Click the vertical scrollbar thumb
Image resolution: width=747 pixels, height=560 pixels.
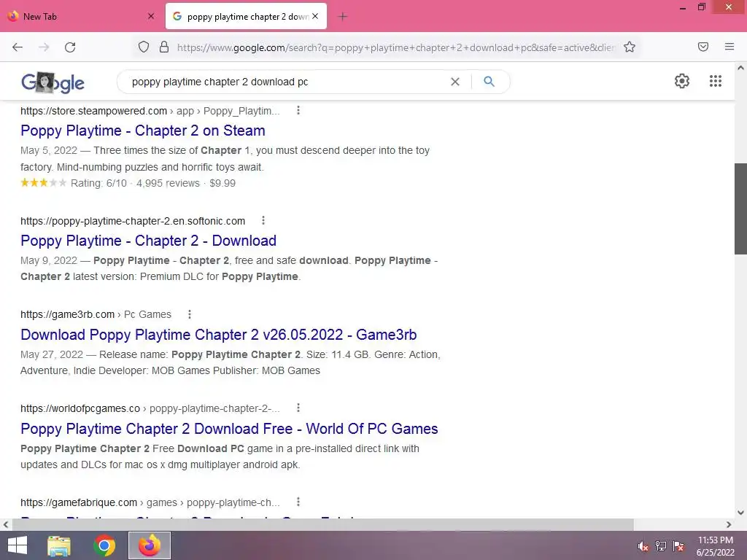(740, 209)
